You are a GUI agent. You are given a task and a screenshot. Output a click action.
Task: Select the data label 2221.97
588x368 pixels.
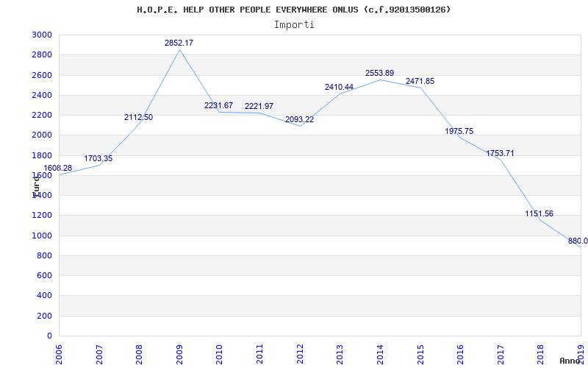pos(259,106)
